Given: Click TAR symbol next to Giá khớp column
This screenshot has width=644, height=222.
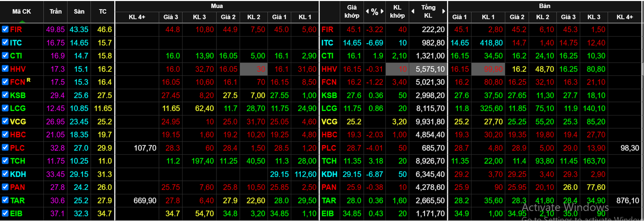Looking at the screenshot, I should [x=329, y=200].
